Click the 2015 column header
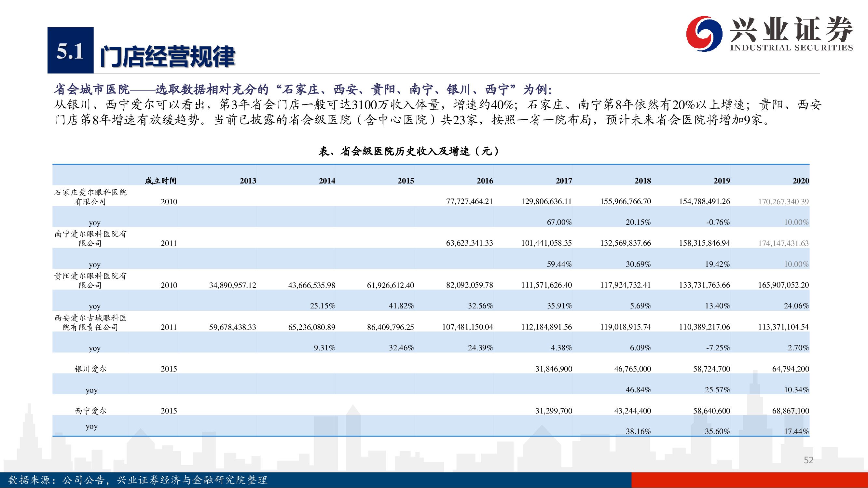Image resolution: width=868 pixels, height=488 pixels. click(406, 181)
